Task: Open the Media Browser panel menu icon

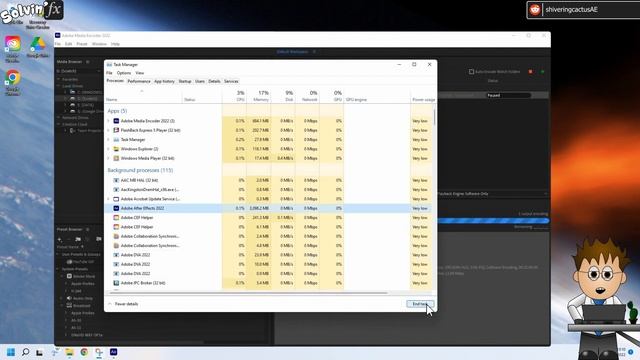Action: [x=88, y=62]
